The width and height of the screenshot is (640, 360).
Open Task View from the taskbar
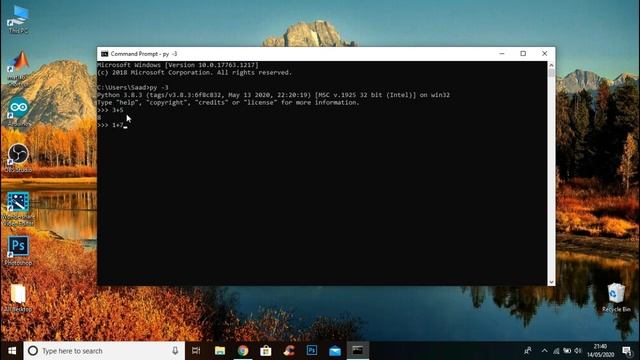coord(196,351)
